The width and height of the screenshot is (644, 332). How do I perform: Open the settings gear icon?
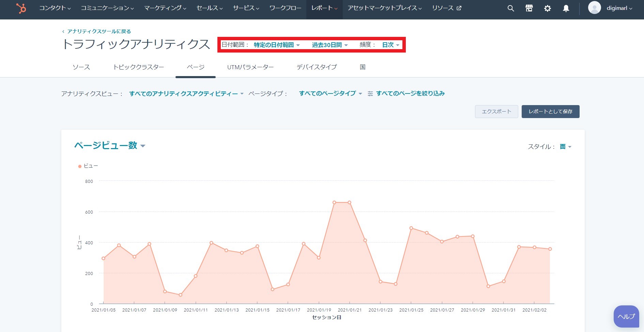click(547, 8)
